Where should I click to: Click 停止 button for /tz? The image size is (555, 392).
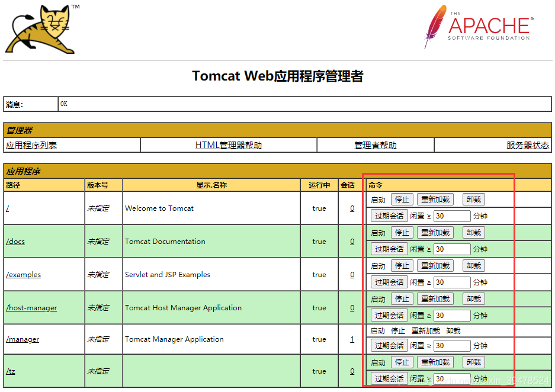pos(402,362)
